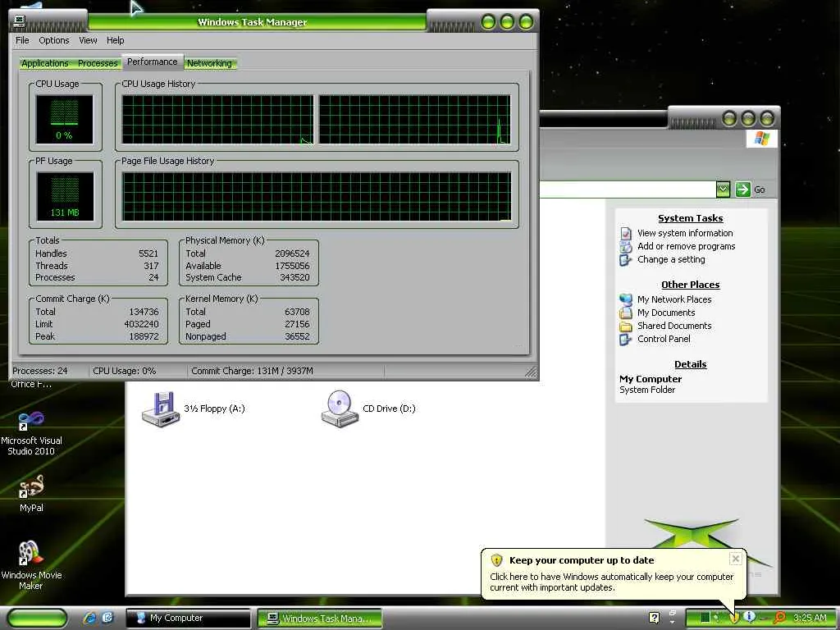Click Physical Memory Total value 2096524
Screen dimensions: 840x630
292,253
